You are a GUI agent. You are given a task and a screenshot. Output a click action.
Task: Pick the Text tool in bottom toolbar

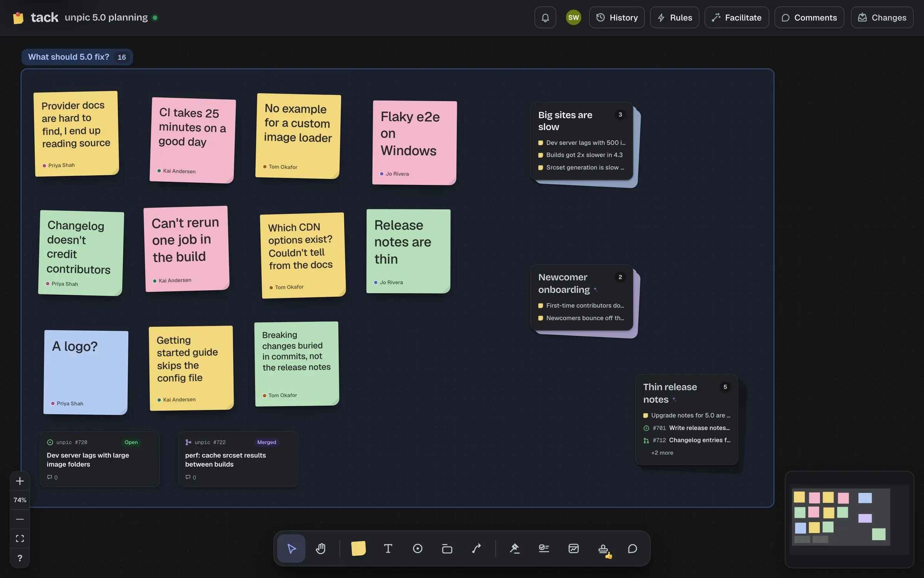click(388, 548)
